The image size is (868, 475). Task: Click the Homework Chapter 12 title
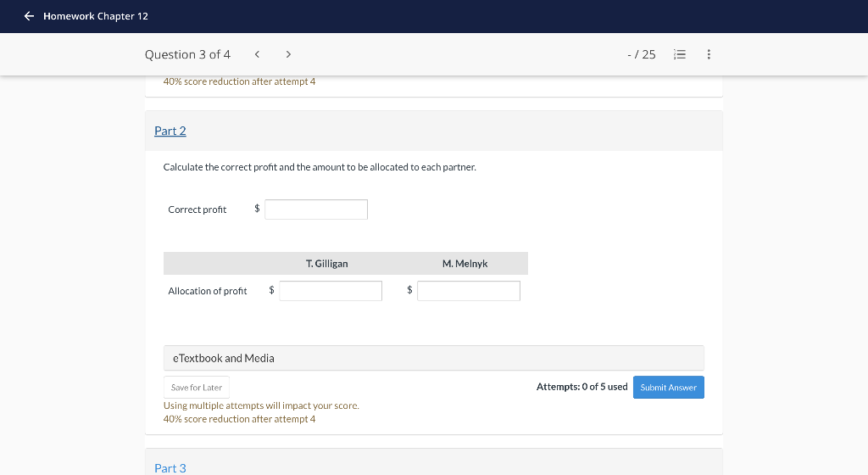[x=96, y=16]
